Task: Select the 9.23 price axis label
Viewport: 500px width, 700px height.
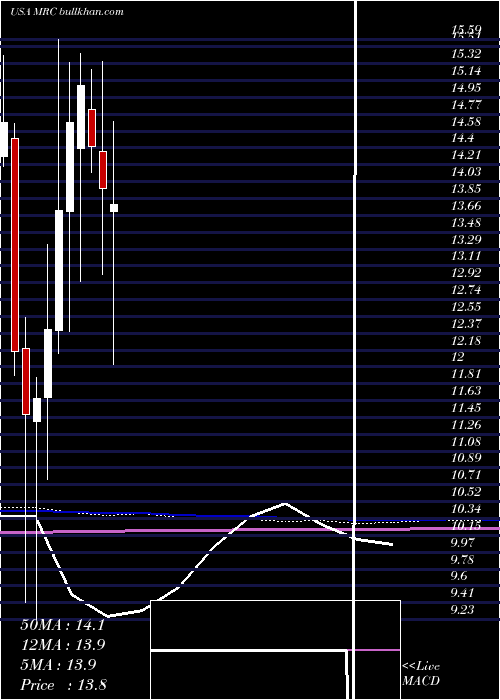Action: (462, 610)
